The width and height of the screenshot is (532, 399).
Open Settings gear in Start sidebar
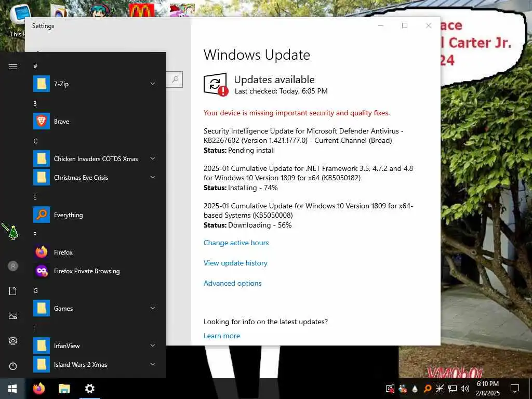coord(13,341)
